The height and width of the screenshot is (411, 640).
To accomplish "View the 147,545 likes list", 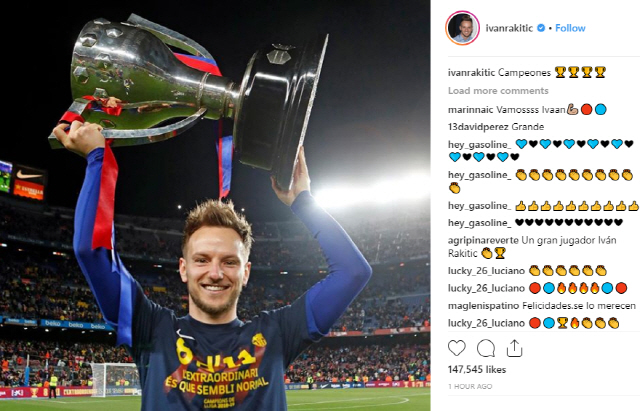I will pyautogui.click(x=477, y=369).
